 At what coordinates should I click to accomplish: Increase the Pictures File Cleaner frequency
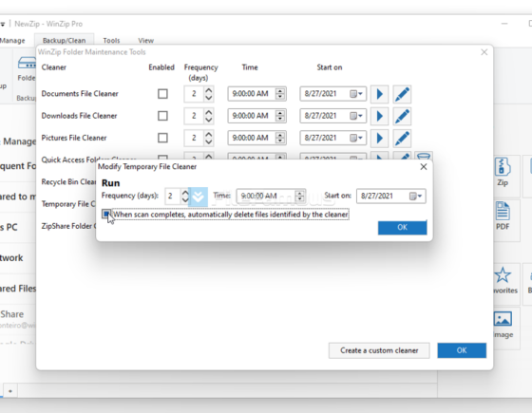(x=209, y=134)
